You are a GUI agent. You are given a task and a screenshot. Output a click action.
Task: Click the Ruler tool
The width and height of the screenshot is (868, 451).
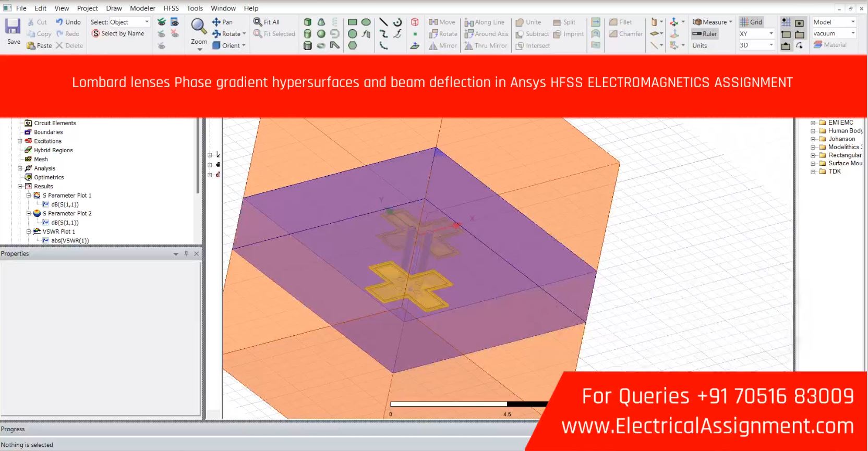705,34
